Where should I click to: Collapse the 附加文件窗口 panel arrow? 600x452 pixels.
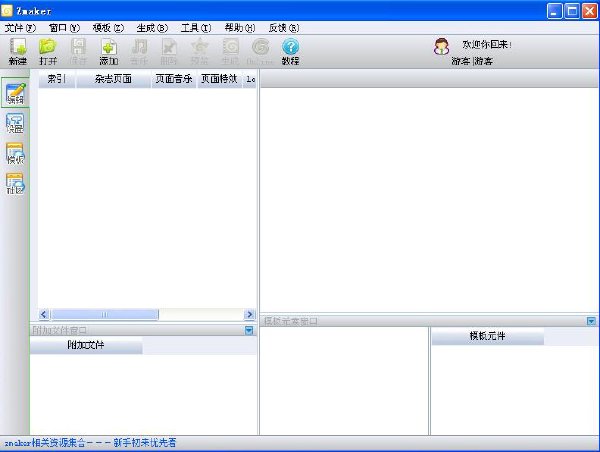[249, 330]
